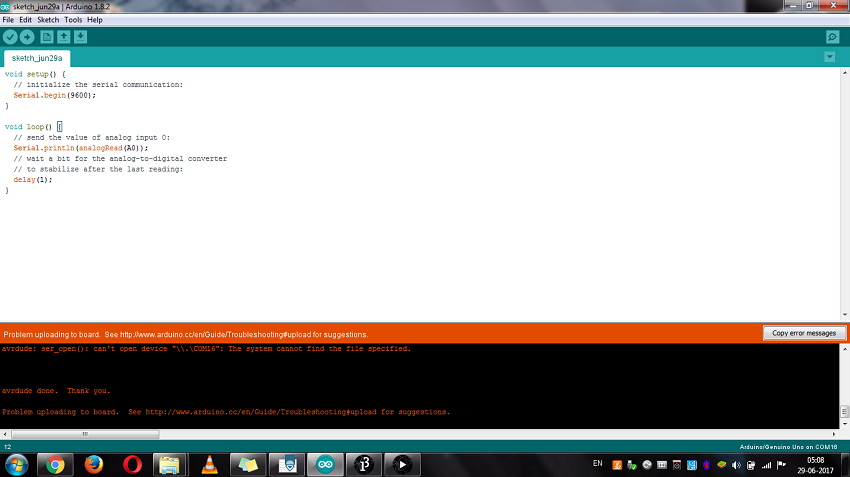
Task: Open VLC media player from taskbar
Action: point(210,465)
